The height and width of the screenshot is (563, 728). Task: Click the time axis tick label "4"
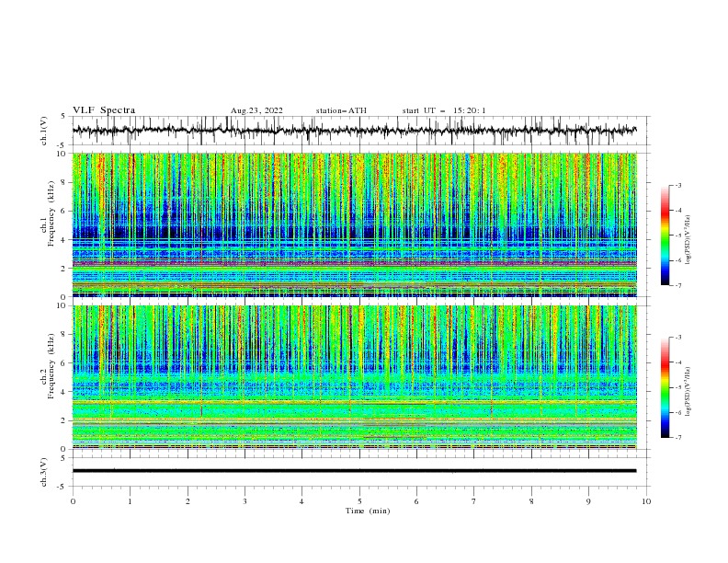[301, 501]
